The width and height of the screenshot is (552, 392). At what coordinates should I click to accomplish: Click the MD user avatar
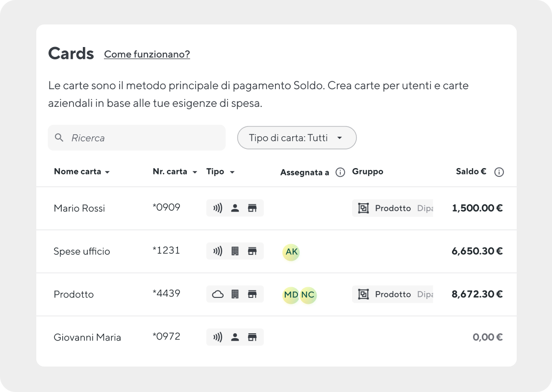point(291,295)
